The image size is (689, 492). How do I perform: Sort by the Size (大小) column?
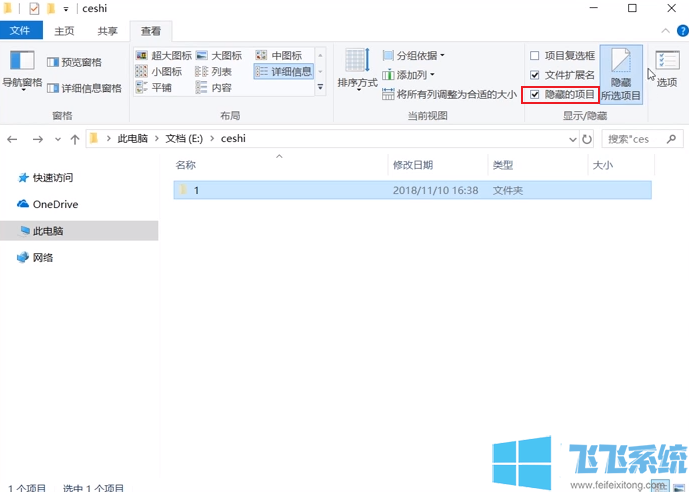(x=602, y=165)
